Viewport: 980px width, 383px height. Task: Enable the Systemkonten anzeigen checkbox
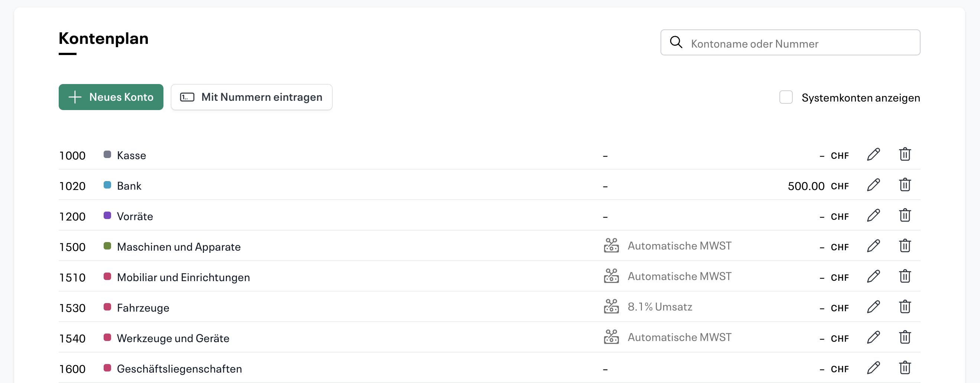pyautogui.click(x=786, y=97)
